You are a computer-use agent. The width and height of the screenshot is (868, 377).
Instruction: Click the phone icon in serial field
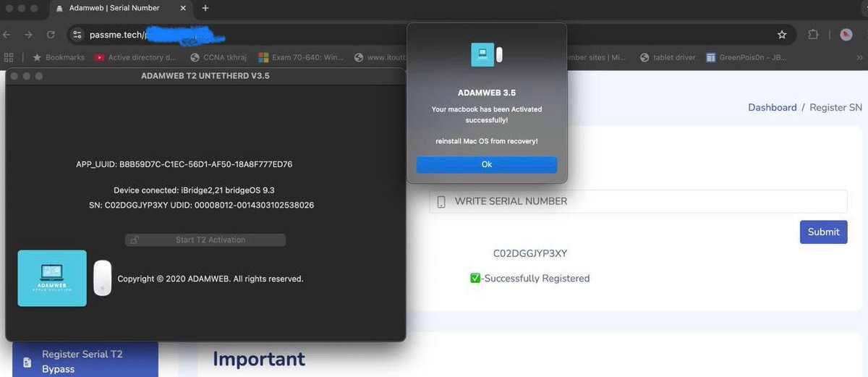pyautogui.click(x=441, y=202)
